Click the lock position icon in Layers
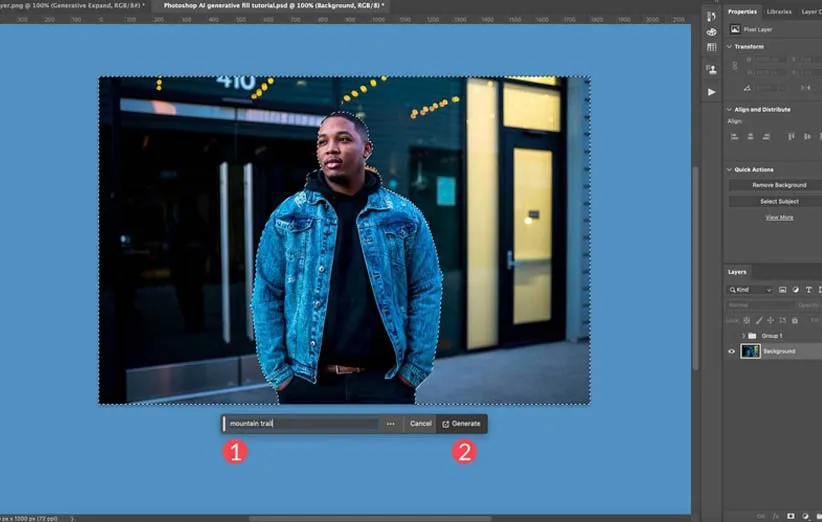822x522 pixels. tap(772, 320)
